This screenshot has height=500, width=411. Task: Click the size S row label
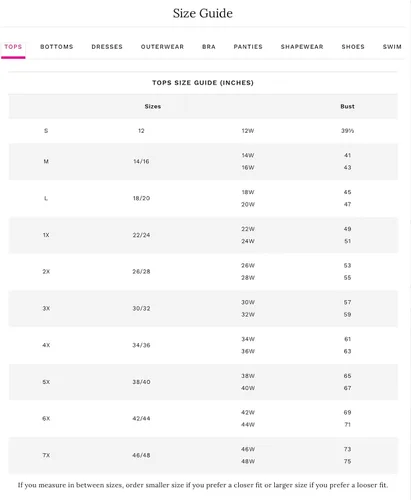[46, 131]
